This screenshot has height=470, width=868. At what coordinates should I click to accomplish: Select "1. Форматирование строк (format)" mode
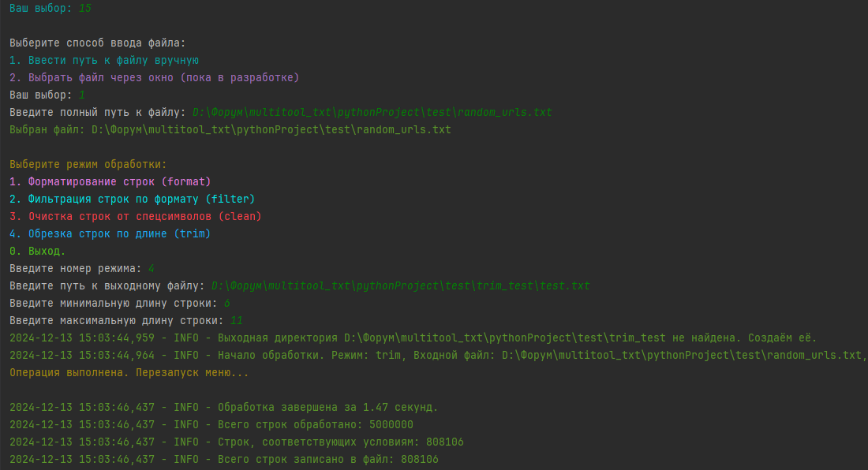pos(110,181)
